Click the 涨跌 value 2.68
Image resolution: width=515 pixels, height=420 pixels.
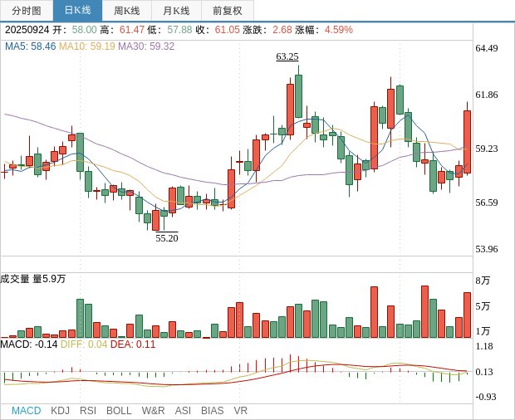[282, 30]
